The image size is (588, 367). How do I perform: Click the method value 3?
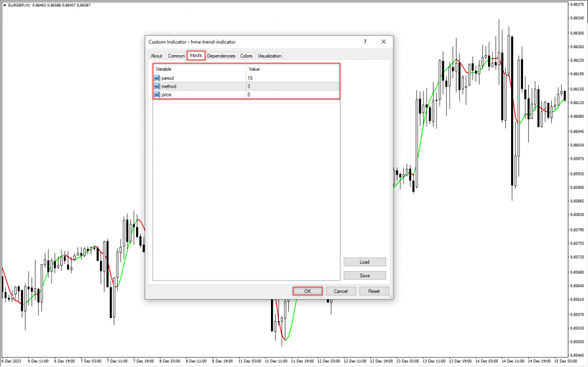pos(249,86)
